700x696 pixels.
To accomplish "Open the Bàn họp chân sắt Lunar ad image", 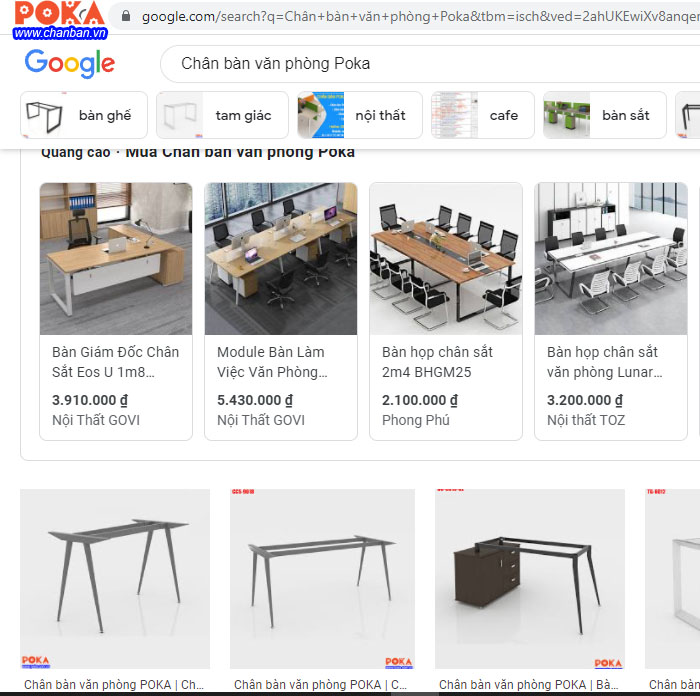I will pos(611,258).
